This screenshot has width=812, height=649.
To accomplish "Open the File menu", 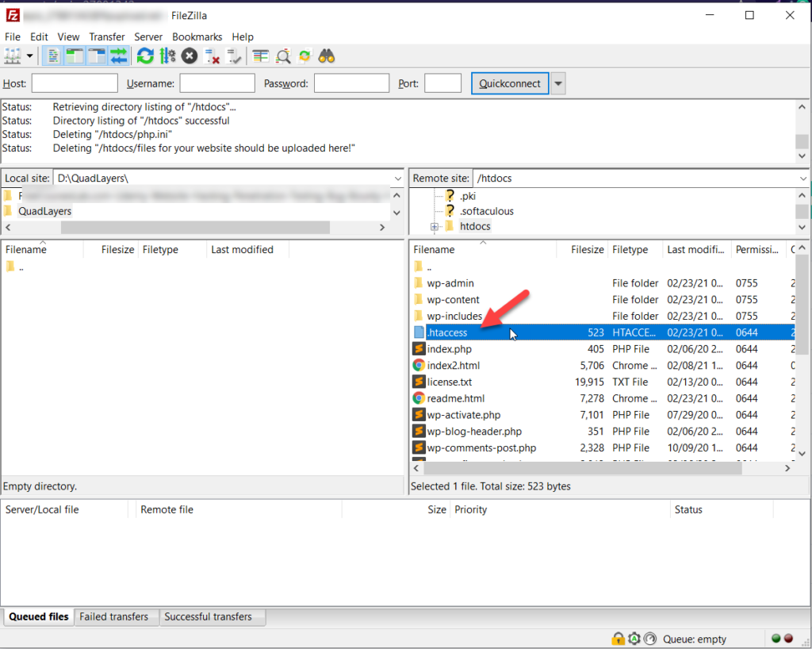I will (13, 36).
